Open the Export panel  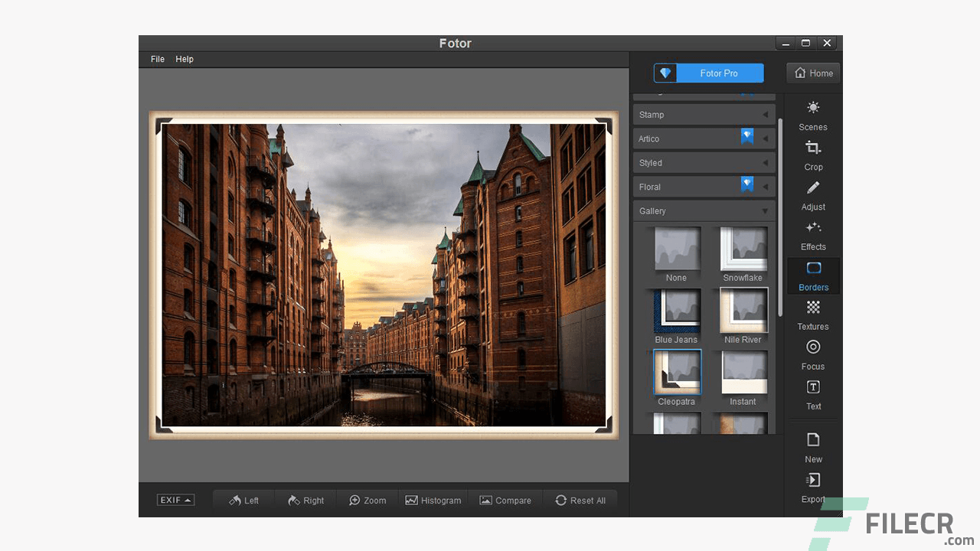pos(812,488)
